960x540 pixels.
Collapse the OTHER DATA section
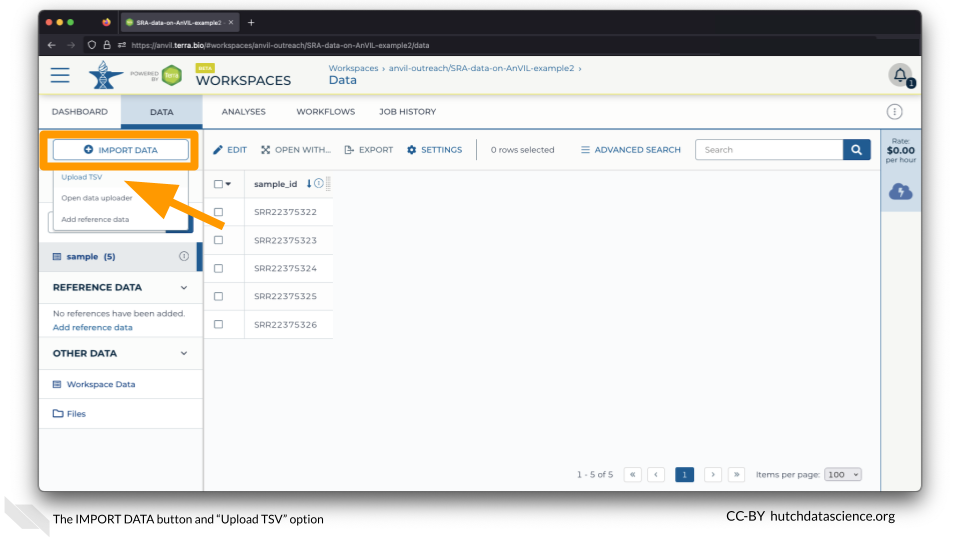pos(184,353)
